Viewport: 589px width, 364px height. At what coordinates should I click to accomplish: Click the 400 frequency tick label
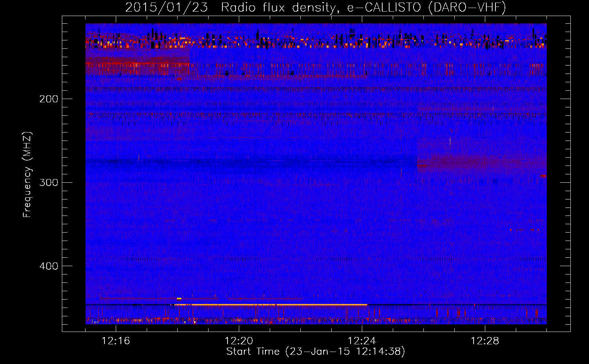(x=49, y=266)
